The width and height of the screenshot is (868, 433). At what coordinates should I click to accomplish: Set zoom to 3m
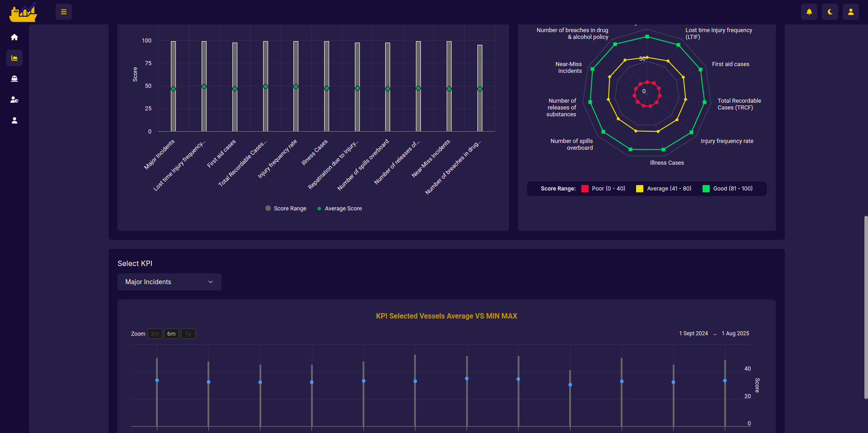(x=155, y=334)
